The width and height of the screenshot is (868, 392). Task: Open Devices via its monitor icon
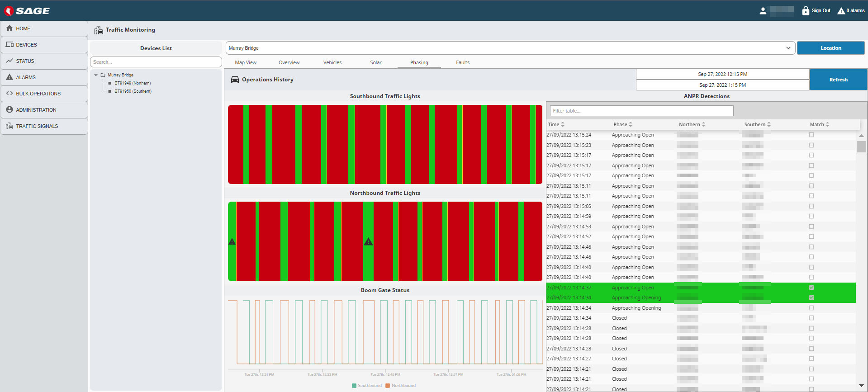(x=9, y=44)
